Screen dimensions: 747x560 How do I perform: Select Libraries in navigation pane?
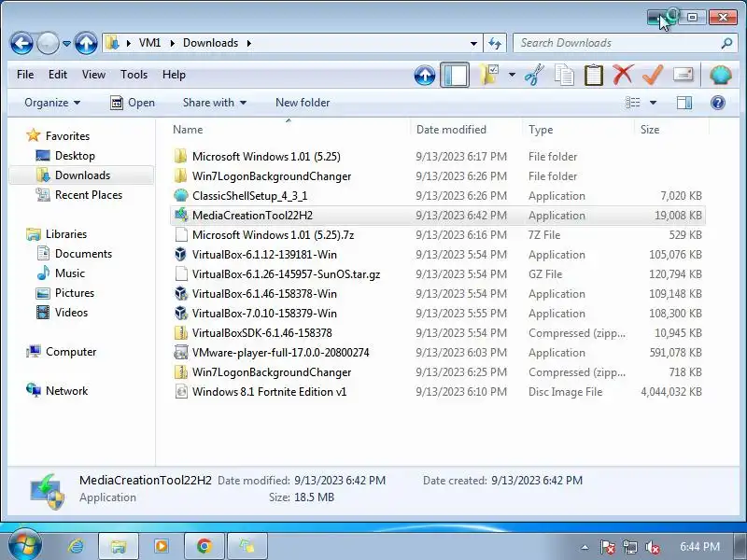point(65,234)
